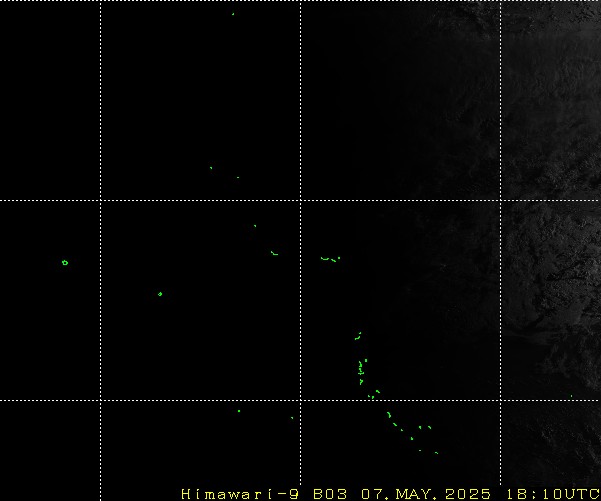The height and width of the screenshot is (501, 601).
Task: Click the 07.MAY.2025 date stamp
Action: 426,494
